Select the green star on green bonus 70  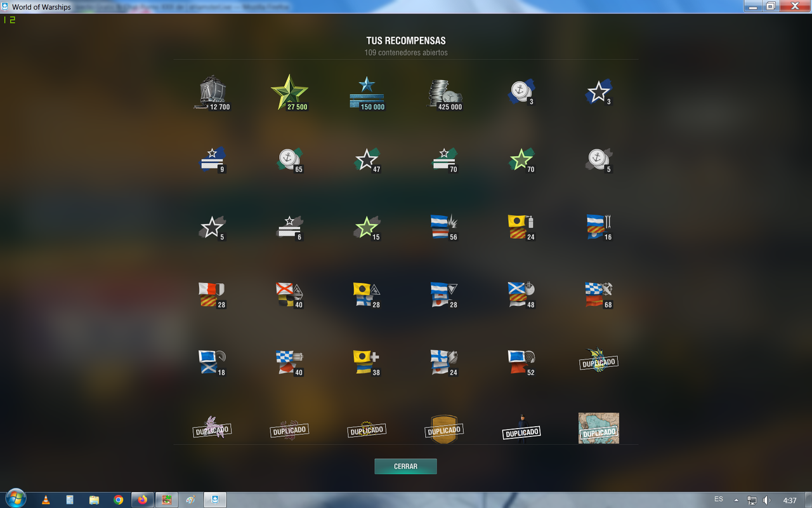point(521,160)
